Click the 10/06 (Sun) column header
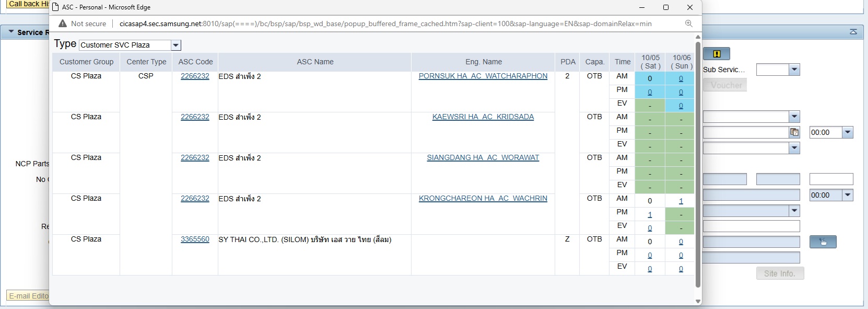Viewport: 868px width, 309px height. (x=681, y=62)
